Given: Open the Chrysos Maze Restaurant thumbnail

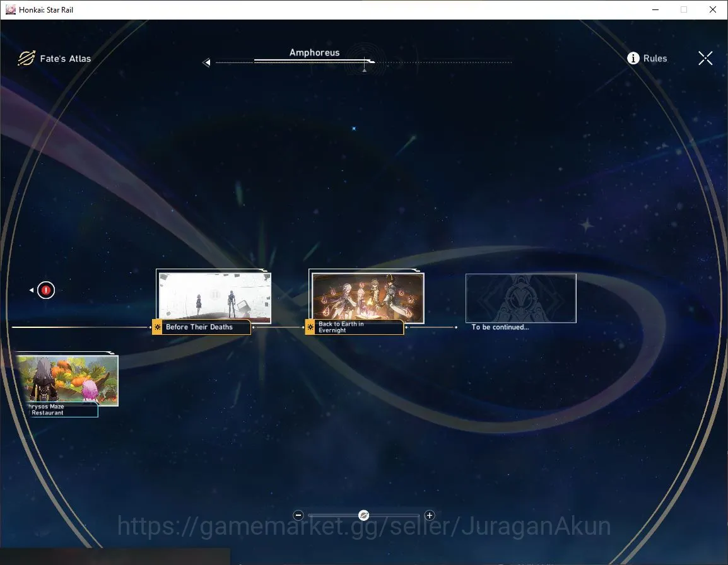Looking at the screenshot, I should tap(68, 380).
